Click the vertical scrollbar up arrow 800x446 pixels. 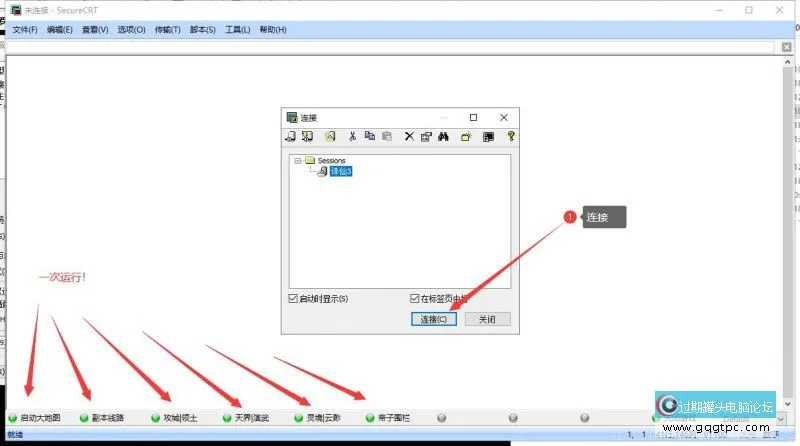[787, 62]
